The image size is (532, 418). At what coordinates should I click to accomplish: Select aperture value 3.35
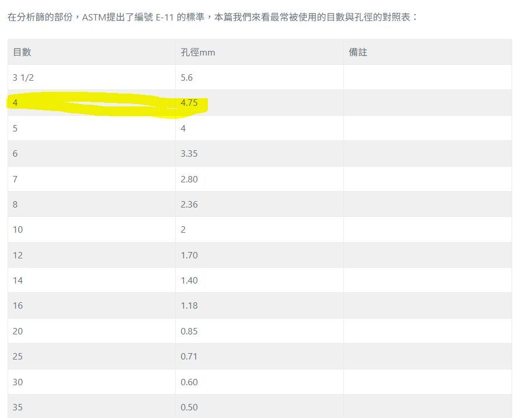pyautogui.click(x=189, y=154)
